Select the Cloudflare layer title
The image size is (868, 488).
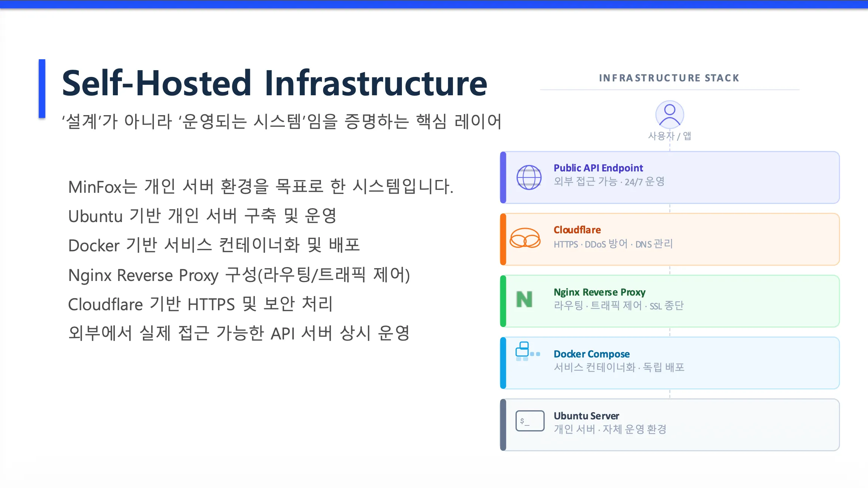pyautogui.click(x=577, y=230)
